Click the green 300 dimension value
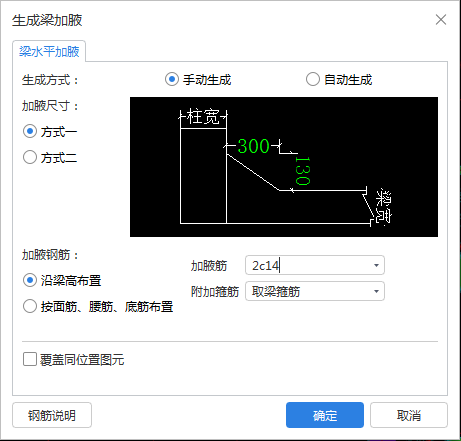 click(x=254, y=146)
